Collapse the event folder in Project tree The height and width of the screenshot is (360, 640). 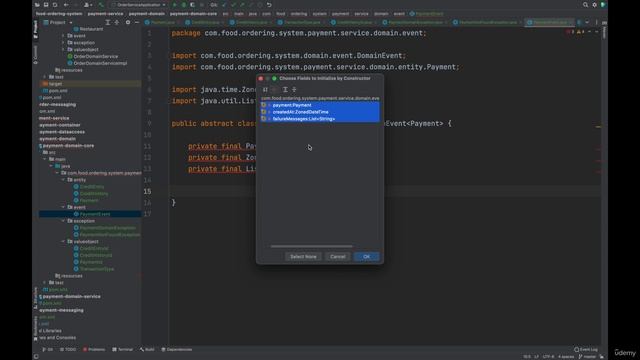click(63, 207)
